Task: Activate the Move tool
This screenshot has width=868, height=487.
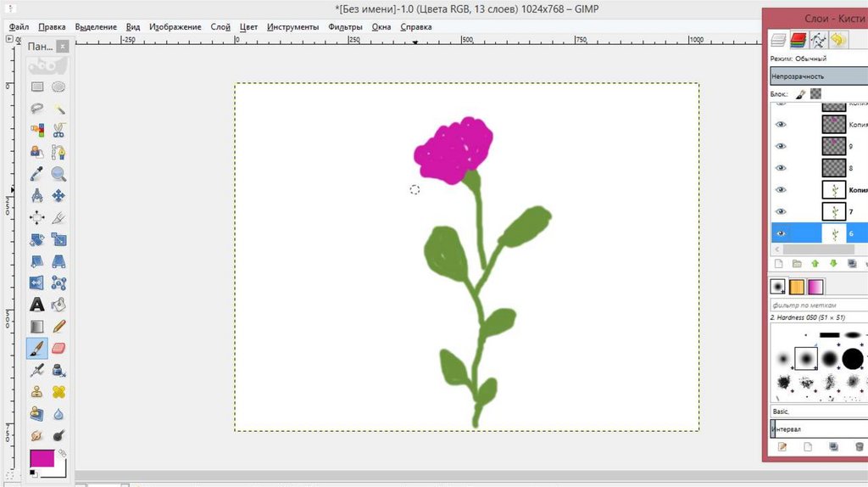Action: pyautogui.click(x=58, y=196)
